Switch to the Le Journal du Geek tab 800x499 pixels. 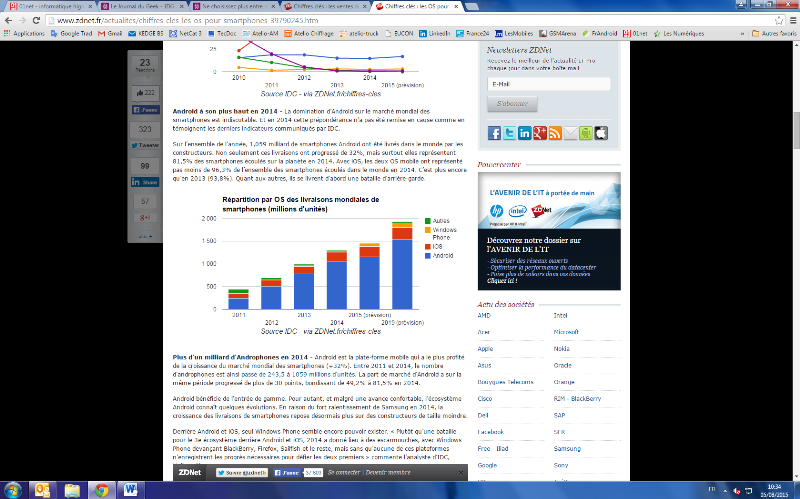pos(142,6)
